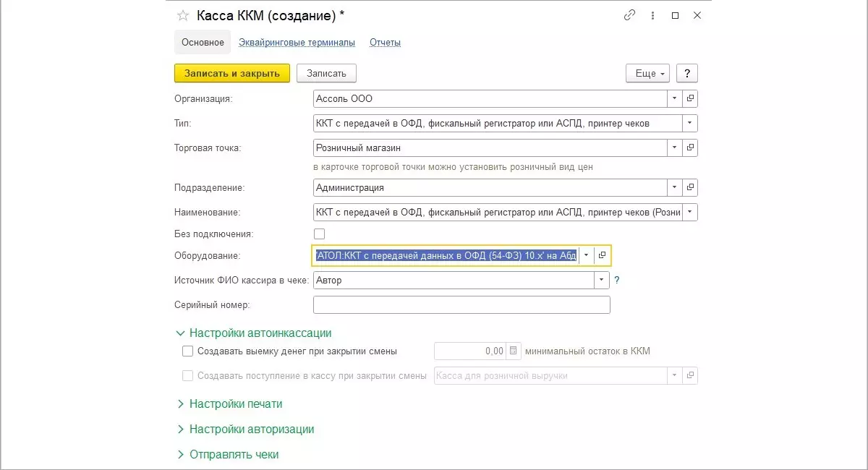The width and height of the screenshot is (868, 470).
Task: Open the Тип dropdown list
Action: pos(690,123)
